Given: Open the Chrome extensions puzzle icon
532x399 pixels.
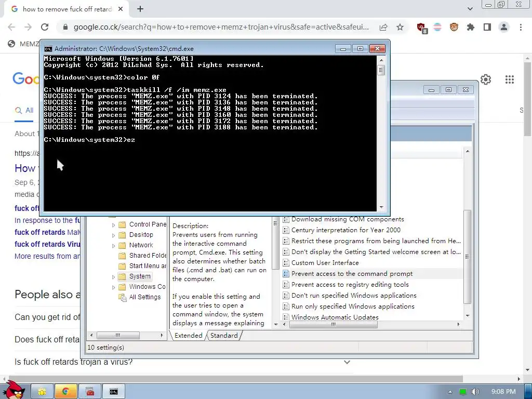Looking at the screenshot, I should pyautogui.click(x=471, y=27).
